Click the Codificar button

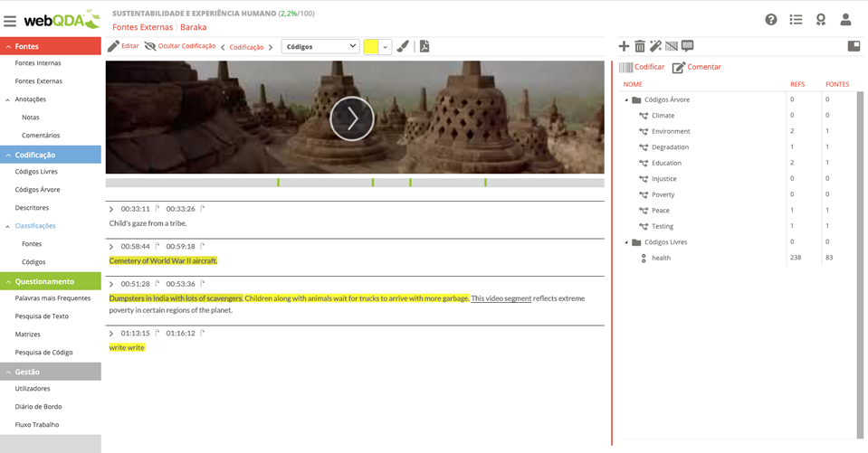point(642,67)
